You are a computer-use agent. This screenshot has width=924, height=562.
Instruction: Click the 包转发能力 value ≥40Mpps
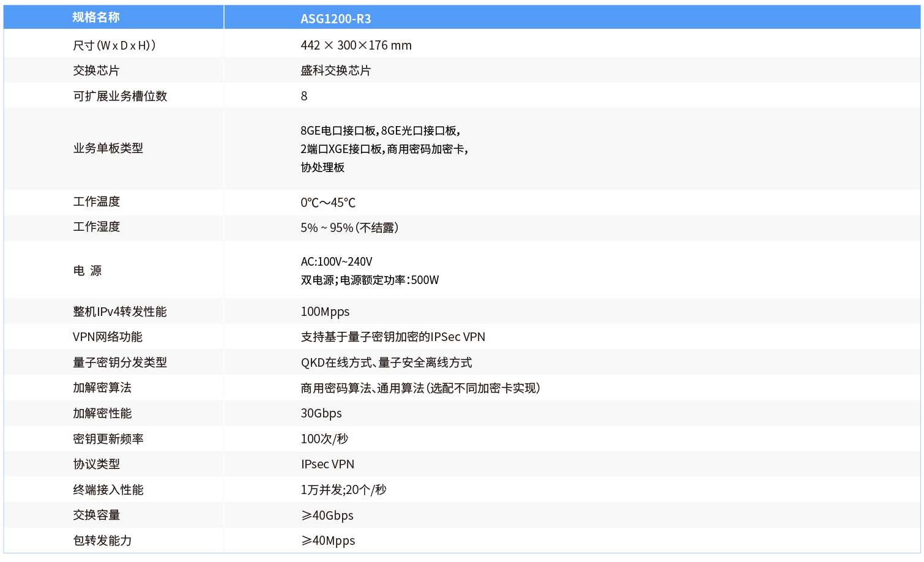[327, 540]
